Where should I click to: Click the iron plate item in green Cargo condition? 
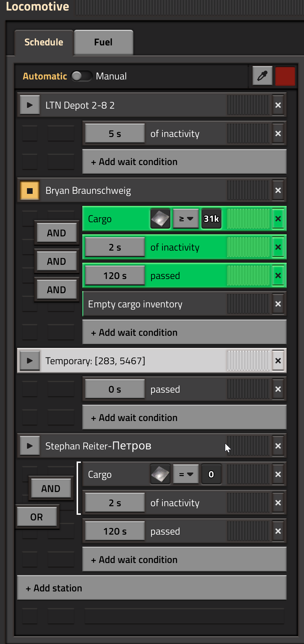coord(160,219)
